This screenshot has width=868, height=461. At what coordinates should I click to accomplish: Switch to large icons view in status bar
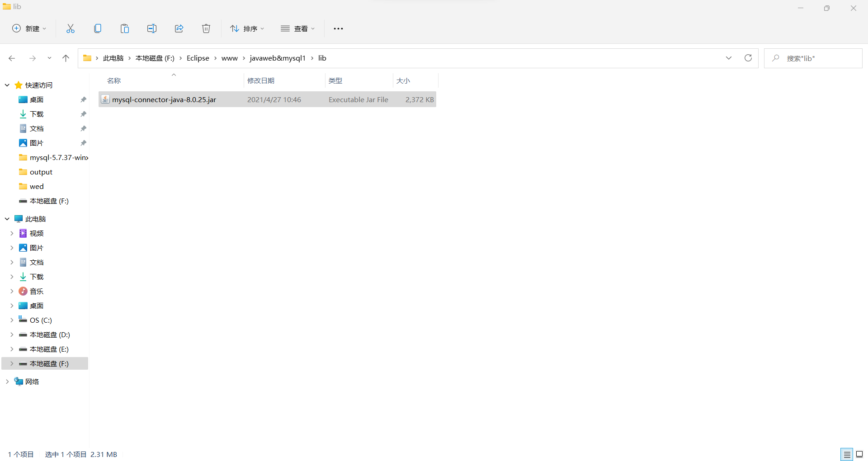click(x=859, y=454)
